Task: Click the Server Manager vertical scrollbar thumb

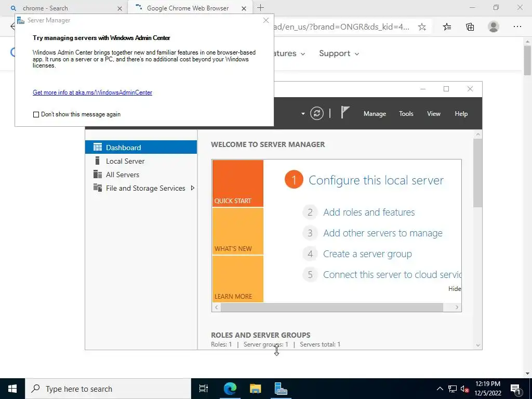Action: coord(478,172)
